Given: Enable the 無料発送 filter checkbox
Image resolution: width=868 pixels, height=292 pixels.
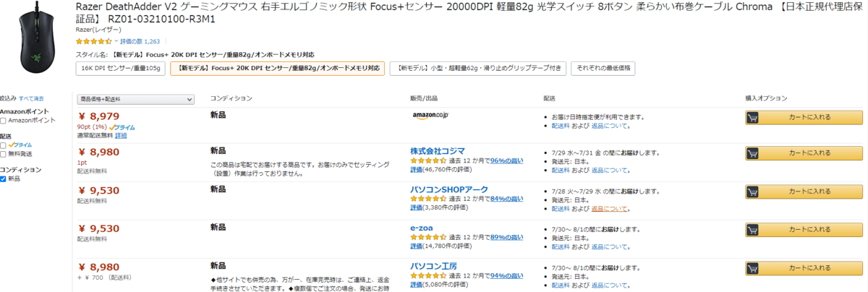Looking at the screenshot, I should point(4,154).
